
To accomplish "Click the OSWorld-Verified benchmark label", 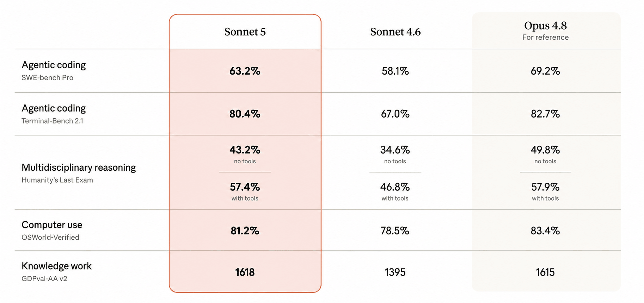I will pyautogui.click(x=50, y=238).
